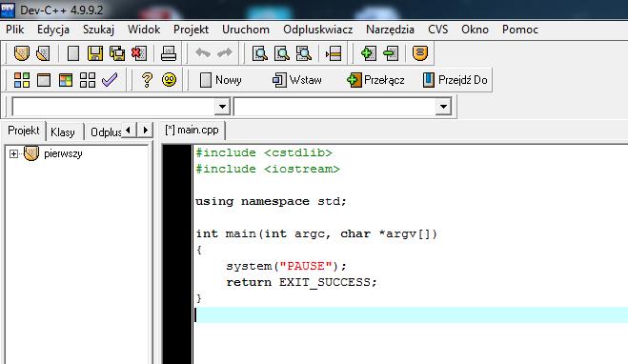The image size is (628, 364).
Task: Print the document with printer icon
Action: point(169,53)
